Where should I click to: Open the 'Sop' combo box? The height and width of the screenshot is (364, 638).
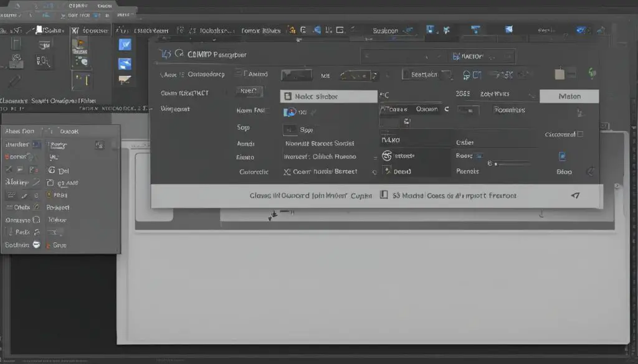290,129
